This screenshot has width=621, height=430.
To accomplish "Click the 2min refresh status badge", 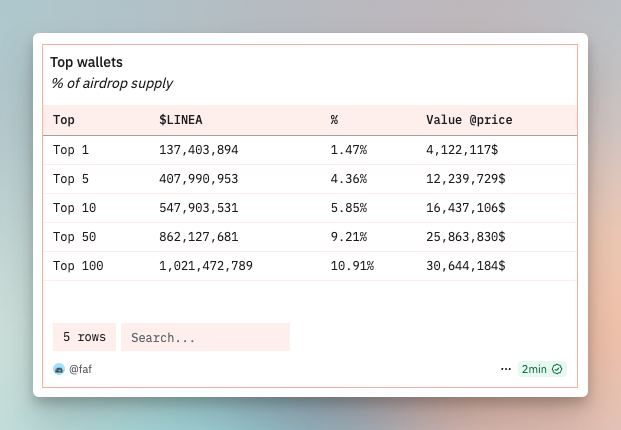I will point(542,369).
